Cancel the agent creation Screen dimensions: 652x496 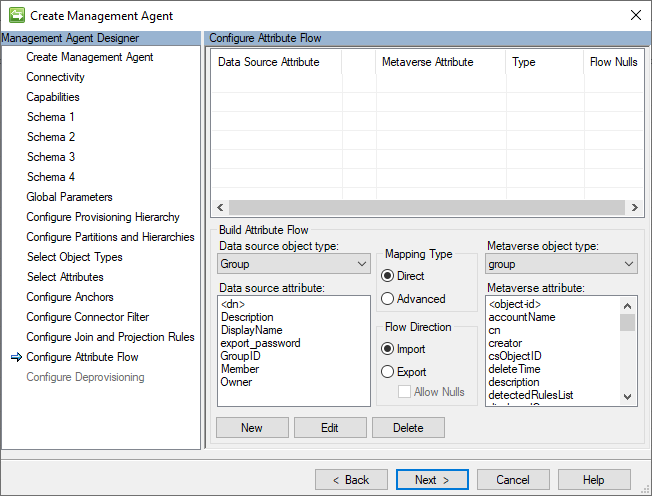pos(513,480)
